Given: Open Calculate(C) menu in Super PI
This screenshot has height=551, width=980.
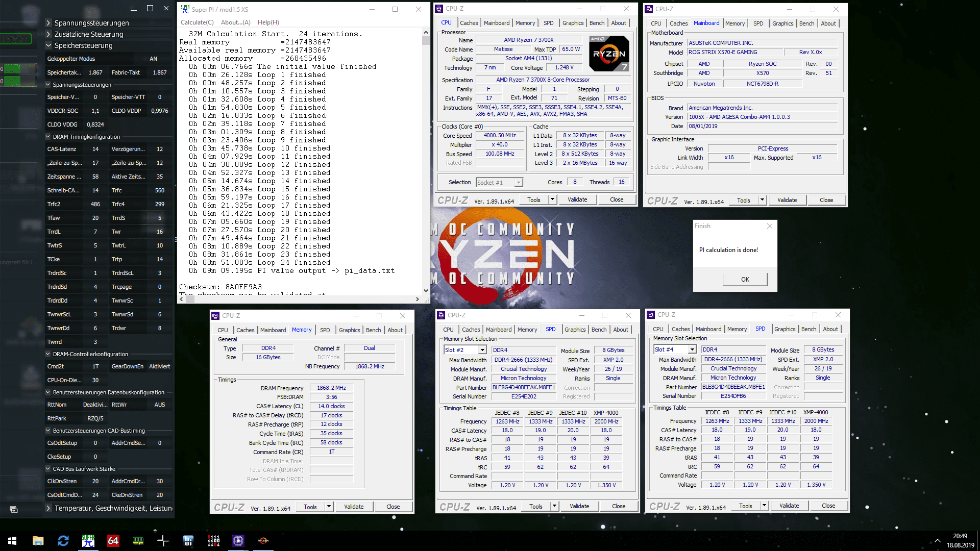Looking at the screenshot, I should pyautogui.click(x=197, y=22).
